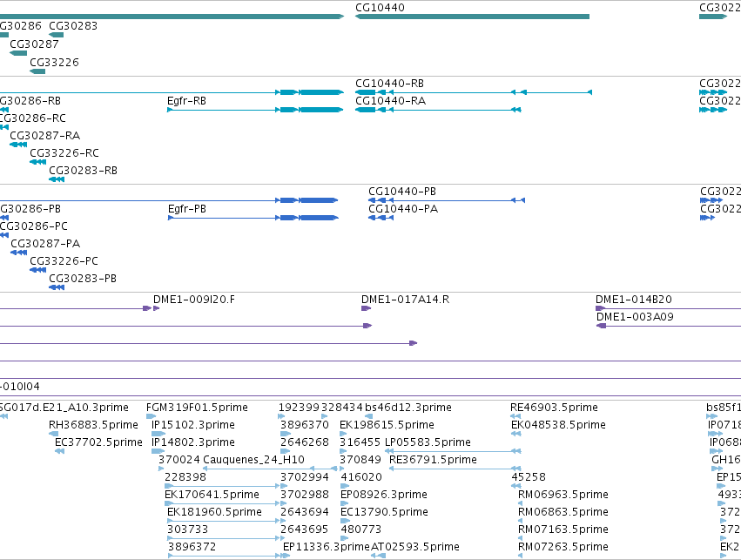Click the EC37702.5prime EST
The image size is (741, 560).
tap(59, 451)
